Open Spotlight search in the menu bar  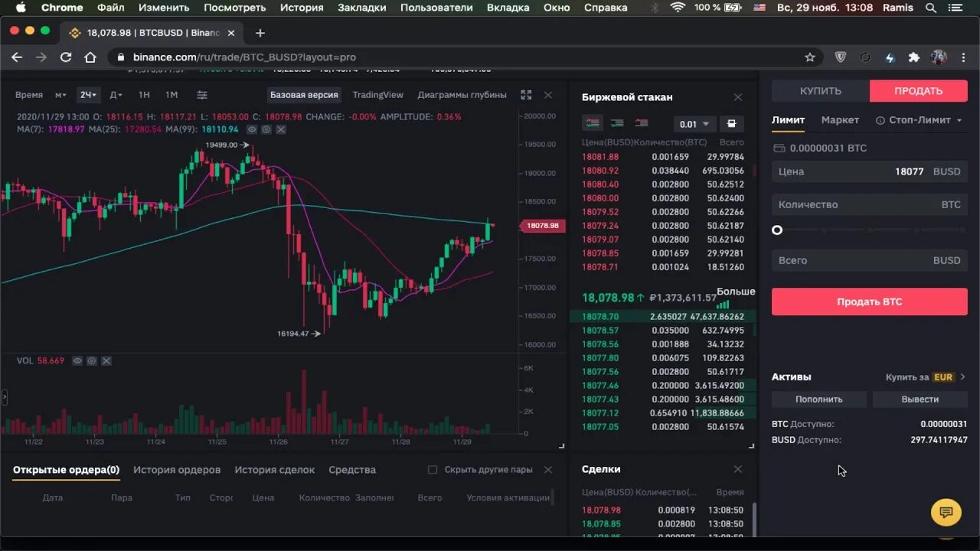pyautogui.click(x=931, y=8)
